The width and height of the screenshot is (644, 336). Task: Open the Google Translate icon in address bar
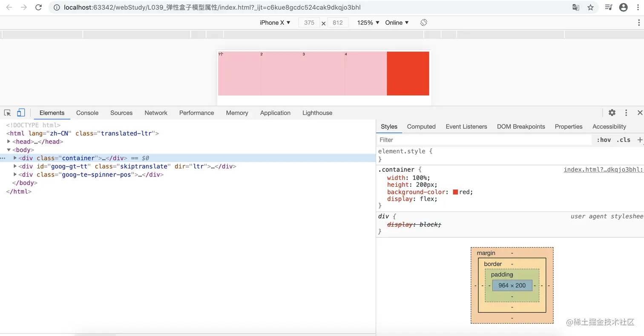pos(575,7)
